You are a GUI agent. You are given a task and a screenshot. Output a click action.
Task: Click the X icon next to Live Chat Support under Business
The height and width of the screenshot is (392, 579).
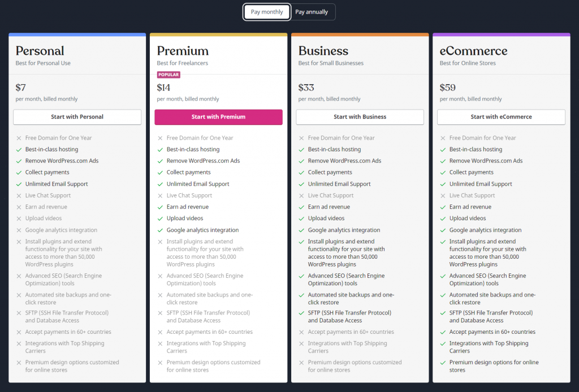(301, 195)
